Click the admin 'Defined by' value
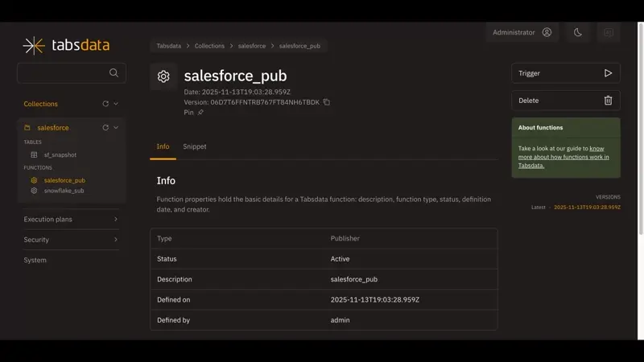 click(340, 320)
